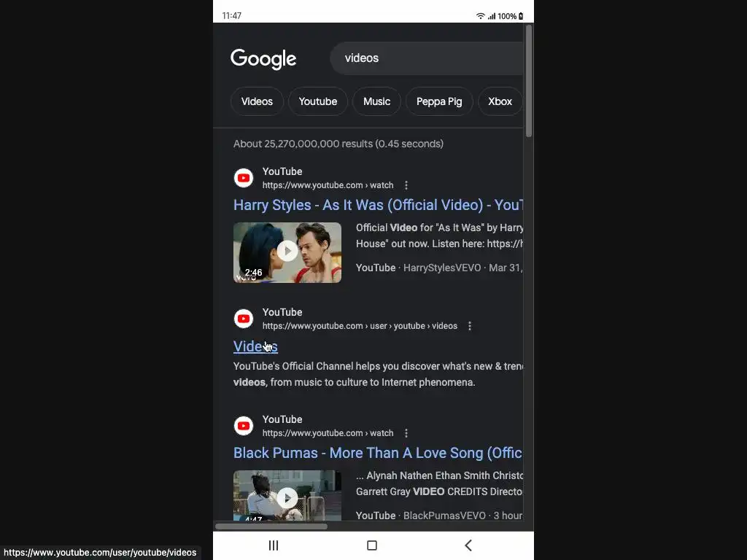Click the cellular signal strength icon
The height and width of the screenshot is (560, 747).
(491, 16)
